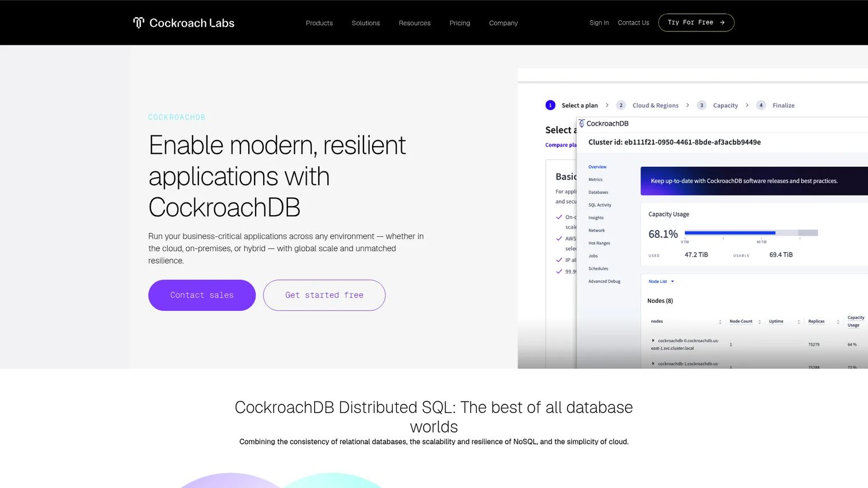Select the Finalize step
Image resolution: width=868 pixels, height=488 pixels.
tap(776, 106)
